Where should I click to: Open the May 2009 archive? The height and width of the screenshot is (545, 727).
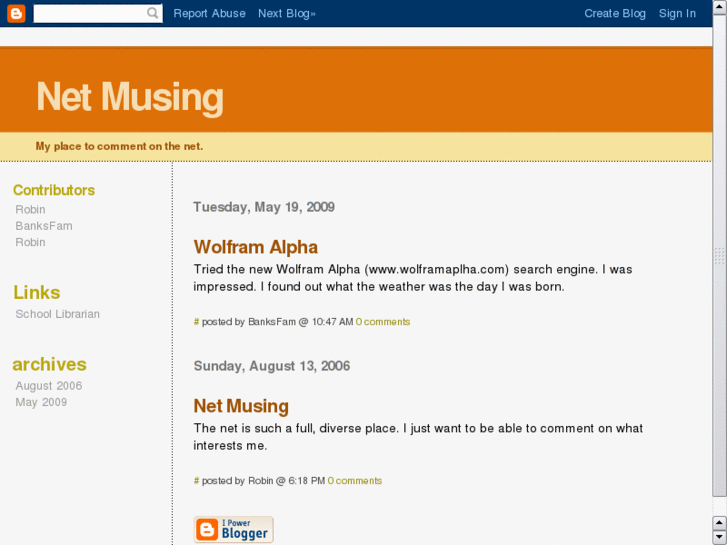click(x=41, y=402)
